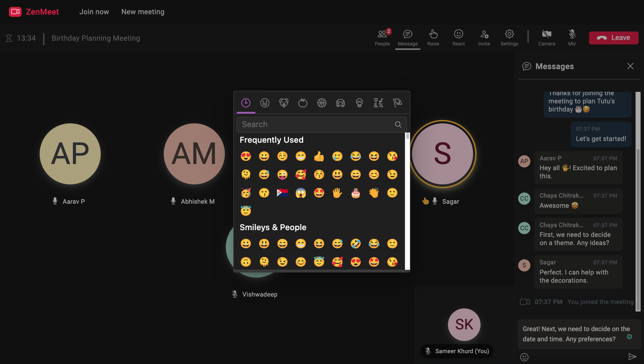Click Sagar's decorations message
The height and width of the screenshot is (364, 644).
coord(579,272)
